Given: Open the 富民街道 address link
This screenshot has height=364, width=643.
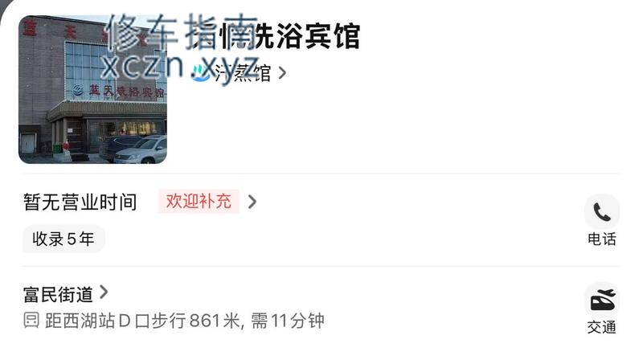Looking at the screenshot, I should click(x=58, y=294).
